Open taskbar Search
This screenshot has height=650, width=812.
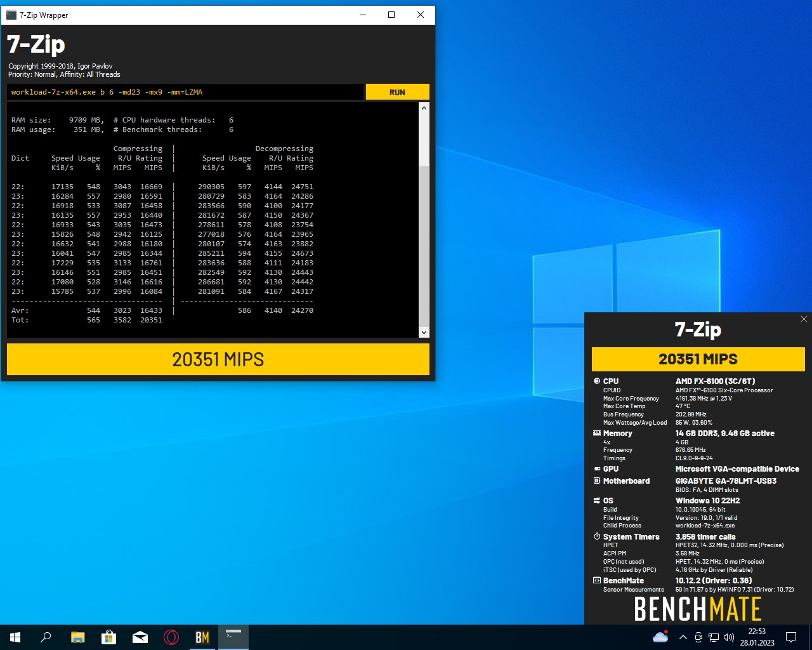pyautogui.click(x=46, y=637)
